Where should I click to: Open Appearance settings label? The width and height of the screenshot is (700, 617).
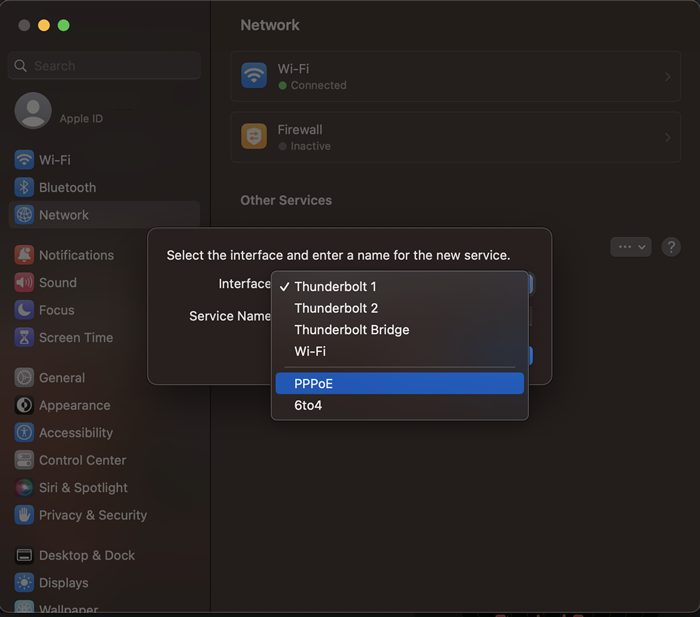[75, 405]
